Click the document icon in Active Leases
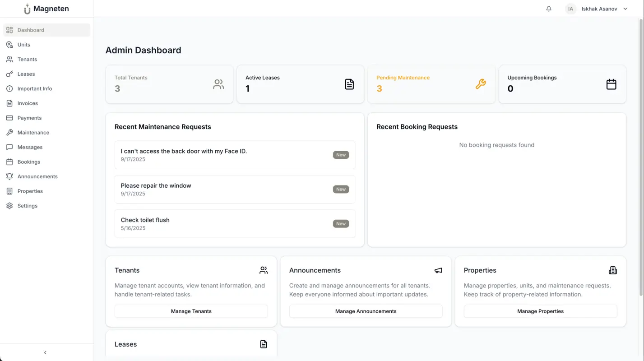Viewport: 644px width, 361px height. 349,84
